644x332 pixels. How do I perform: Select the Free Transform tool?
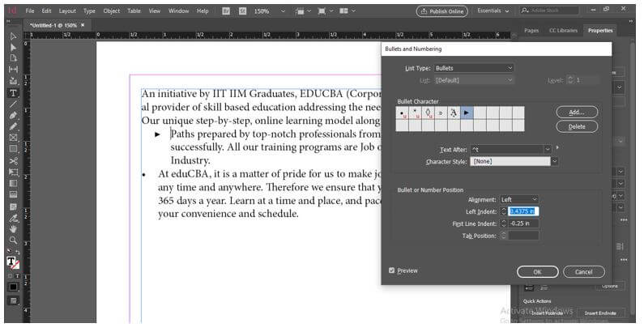[13, 172]
